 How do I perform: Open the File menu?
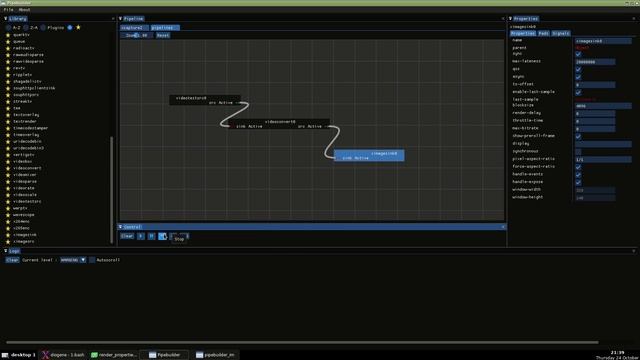coord(8,9)
